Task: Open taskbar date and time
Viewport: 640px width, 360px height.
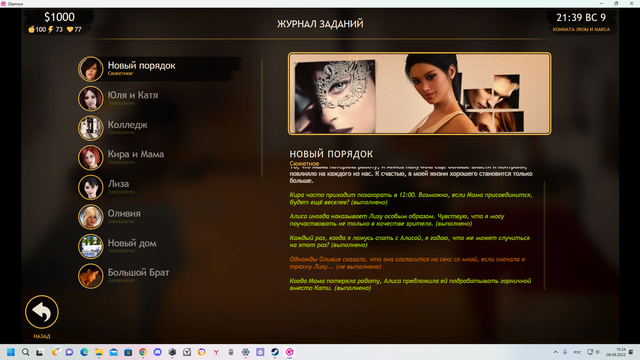Action: 616,352
